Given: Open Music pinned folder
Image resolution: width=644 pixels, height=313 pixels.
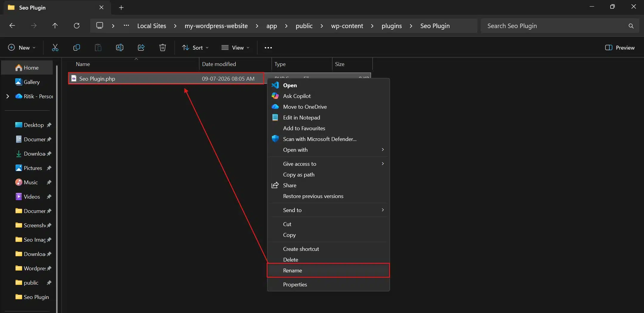Looking at the screenshot, I should pos(27,182).
